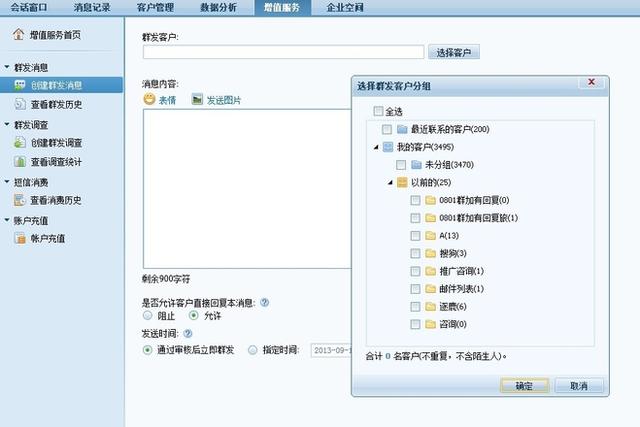Click help icon beside 是否允许客户直接回复本消息
Viewport: 640px width, 427px height.
(x=264, y=302)
